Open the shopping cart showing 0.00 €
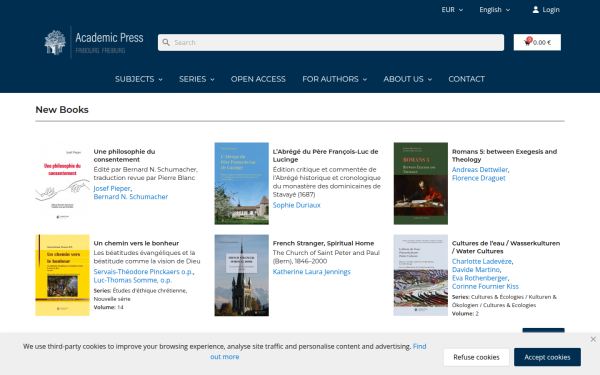 coord(537,42)
